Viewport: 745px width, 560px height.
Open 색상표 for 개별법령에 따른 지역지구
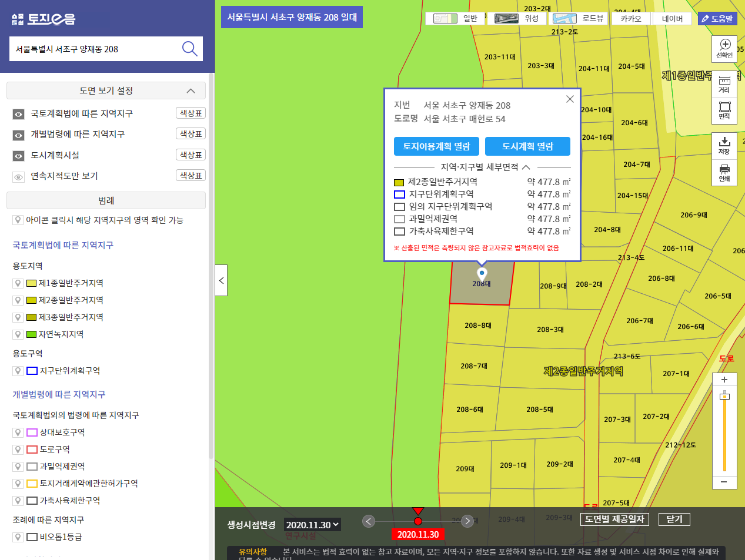(191, 134)
